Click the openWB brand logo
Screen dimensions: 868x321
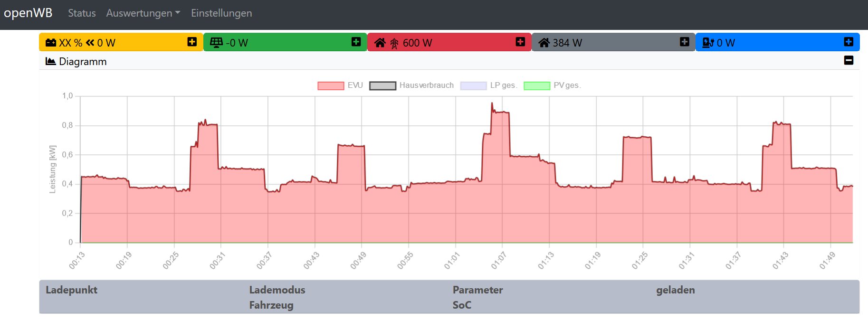[28, 13]
